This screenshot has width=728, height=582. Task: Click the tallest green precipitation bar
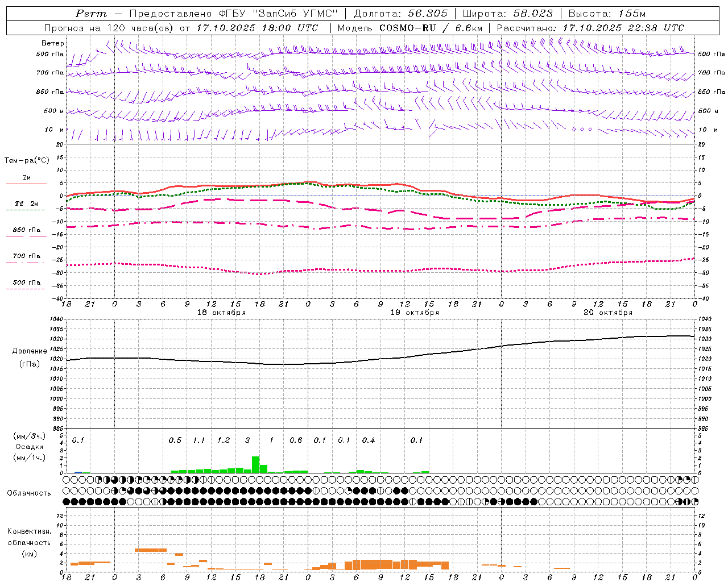tap(255, 464)
